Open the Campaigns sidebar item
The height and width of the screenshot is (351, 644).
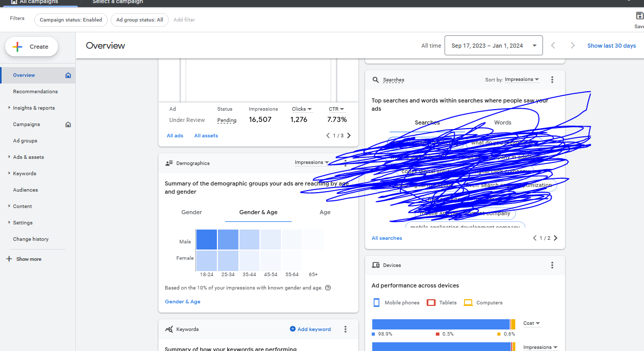tap(27, 125)
